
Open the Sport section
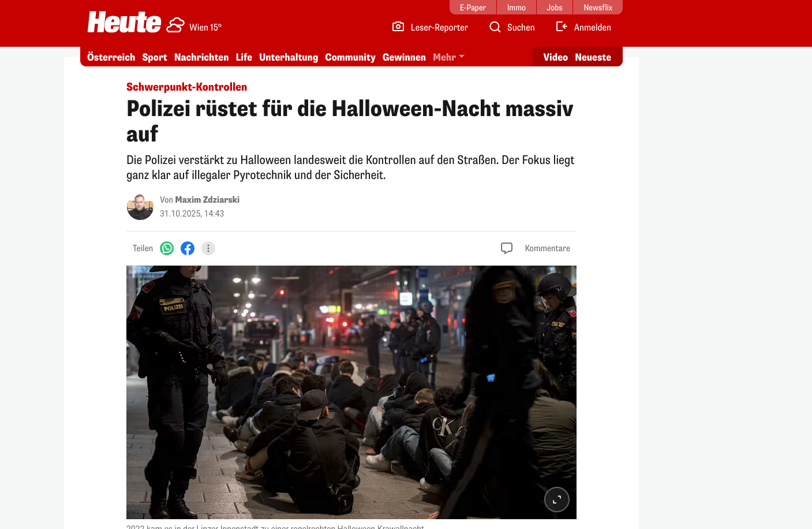155,57
